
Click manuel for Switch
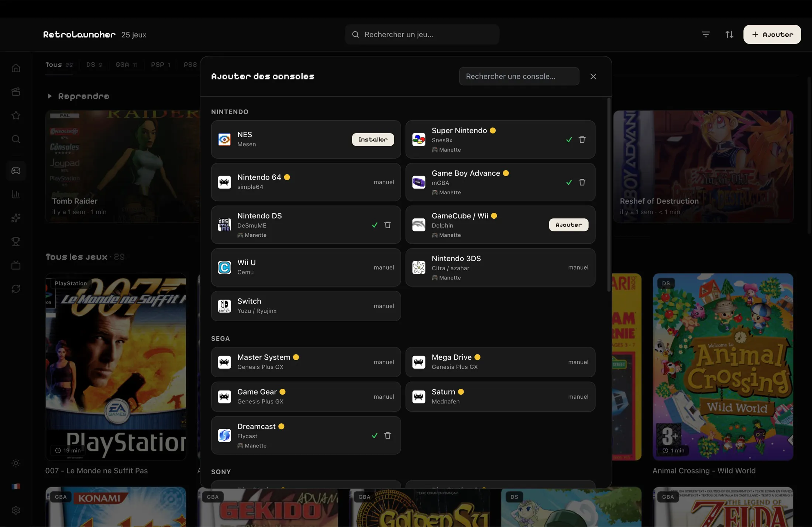384,306
